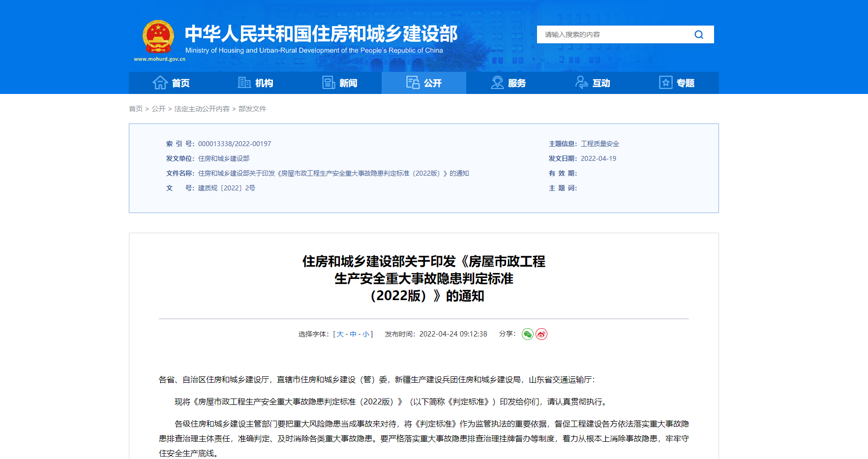This screenshot has width=868, height=459.
Task: Share article via WeChat icon
Action: tap(527, 335)
